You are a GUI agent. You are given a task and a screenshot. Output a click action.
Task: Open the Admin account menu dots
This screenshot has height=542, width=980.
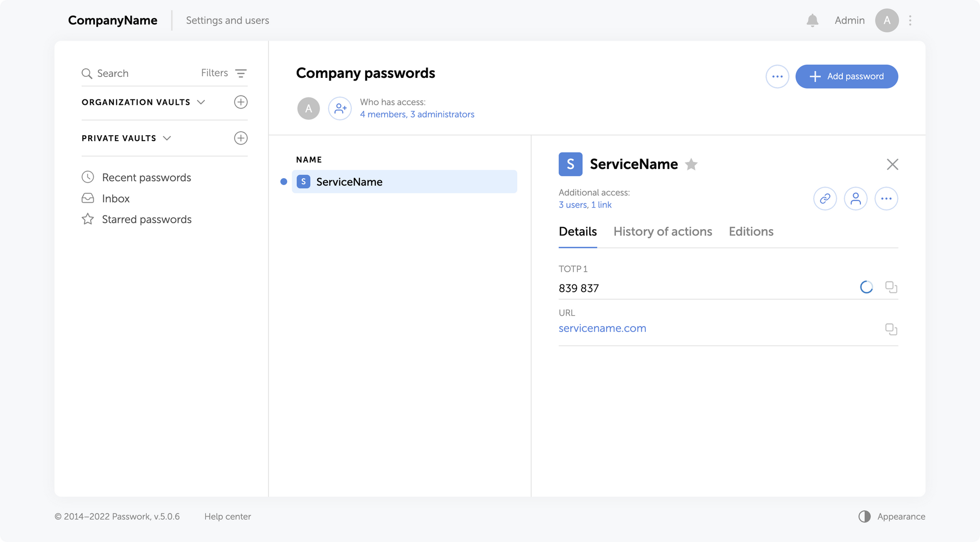910,21
